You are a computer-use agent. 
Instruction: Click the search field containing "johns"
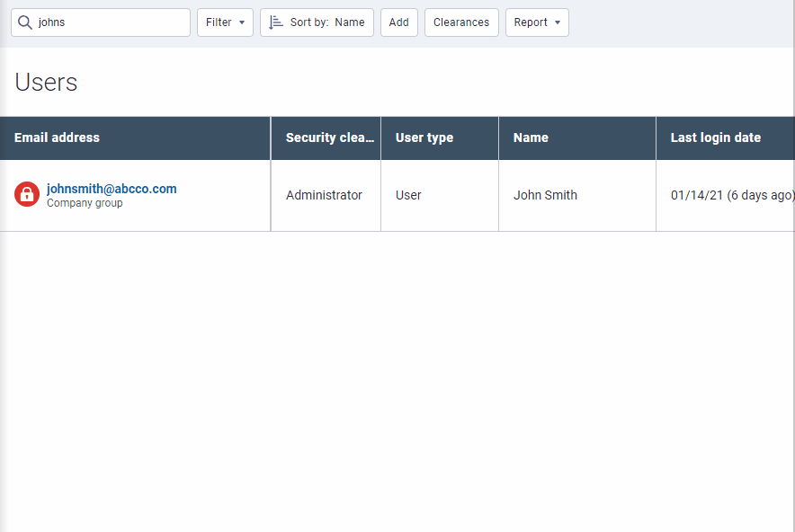point(108,22)
